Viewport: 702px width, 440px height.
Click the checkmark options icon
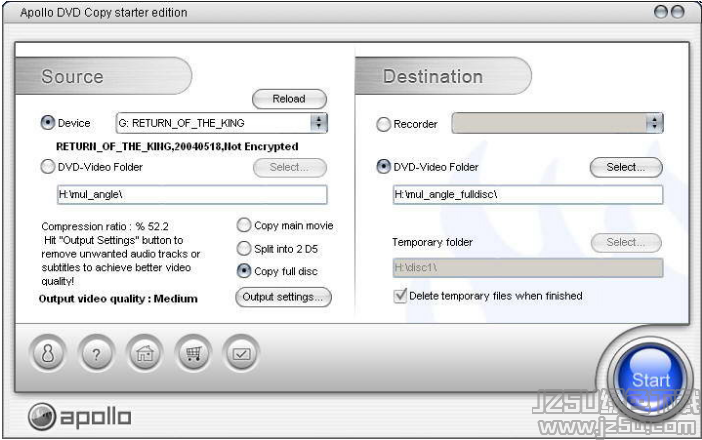pos(241,354)
